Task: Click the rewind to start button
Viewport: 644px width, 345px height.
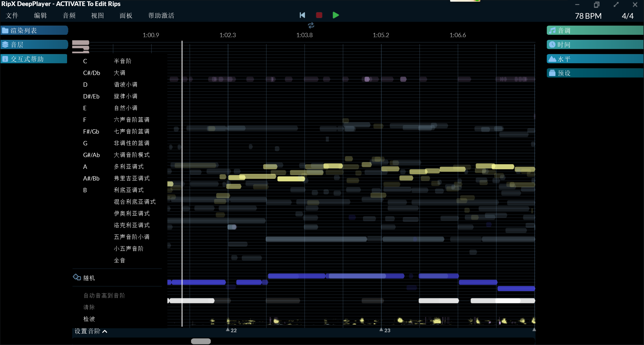Action: pyautogui.click(x=302, y=15)
